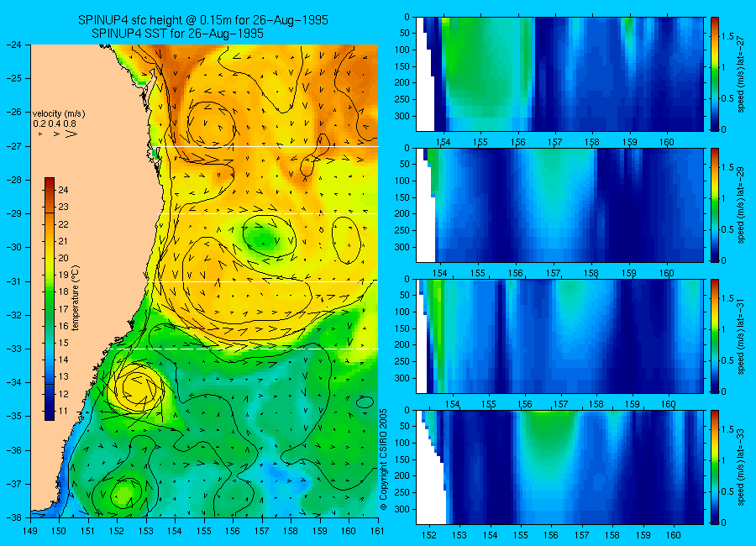The image size is (756, 546).
Task: Click the '160' longitude label under the lat=-31 panel
Action: pos(669,404)
